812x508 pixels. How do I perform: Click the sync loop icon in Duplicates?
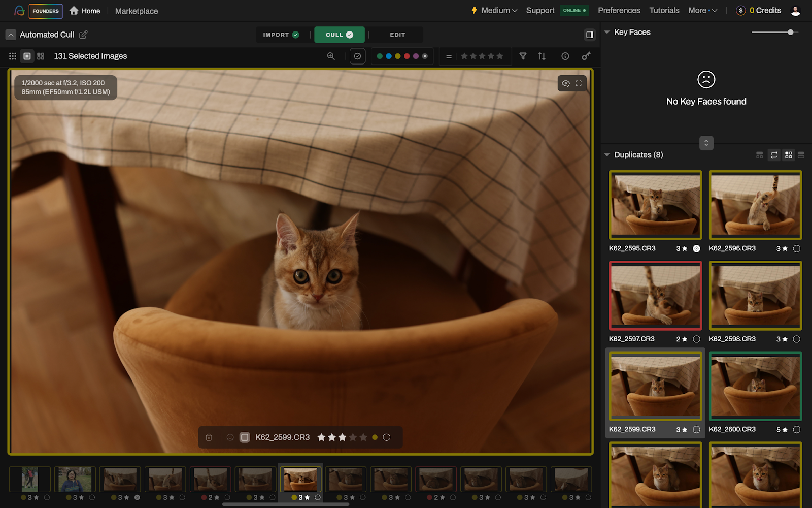(774, 155)
